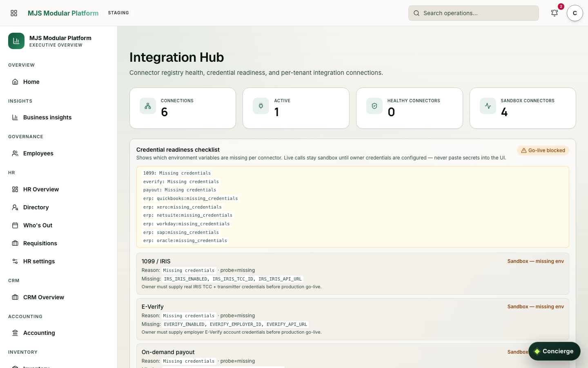The image size is (588, 368).
Task: Click the STAGING environment label
Action: 118,13
